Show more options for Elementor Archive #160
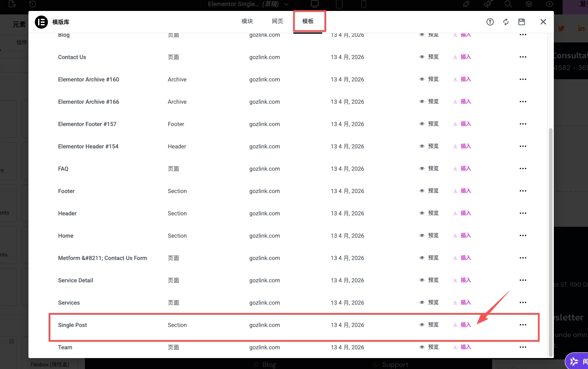588x369 pixels. point(523,79)
